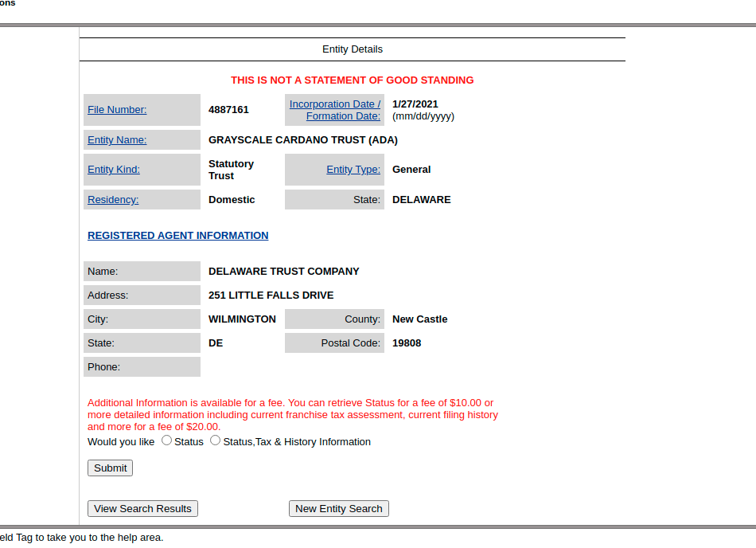Click the WILMINGTON city value
This screenshot has height=548, width=756.
[242, 319]
